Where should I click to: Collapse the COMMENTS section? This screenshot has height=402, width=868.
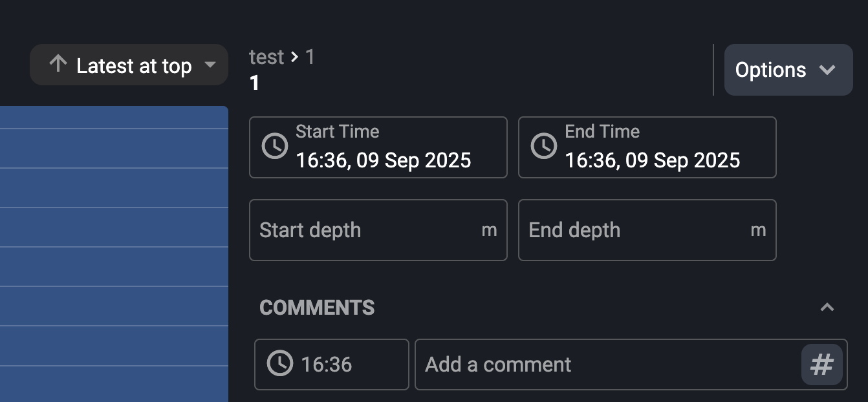tap(827, 307)
